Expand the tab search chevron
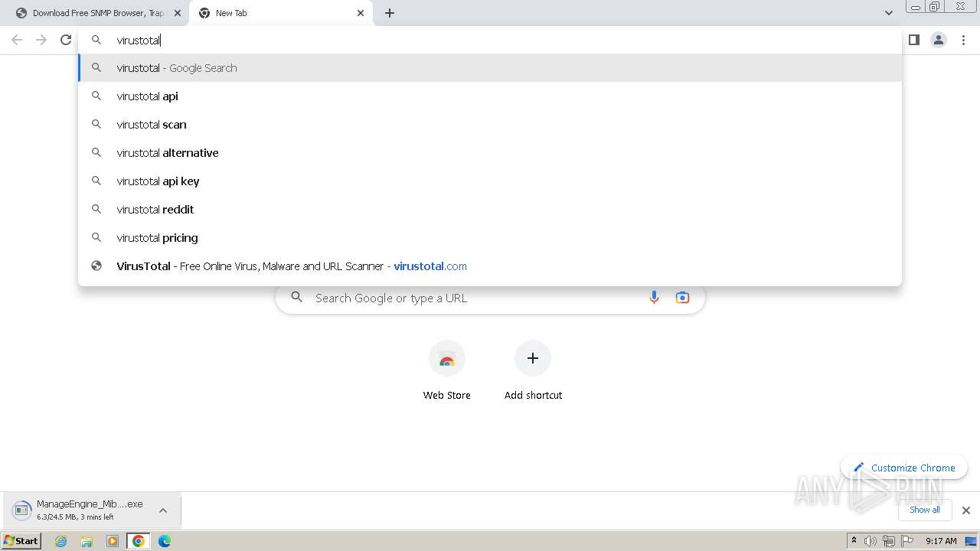The height and width of the screenshot is (551, 980). pyautogui.click(x=888, y=13)
